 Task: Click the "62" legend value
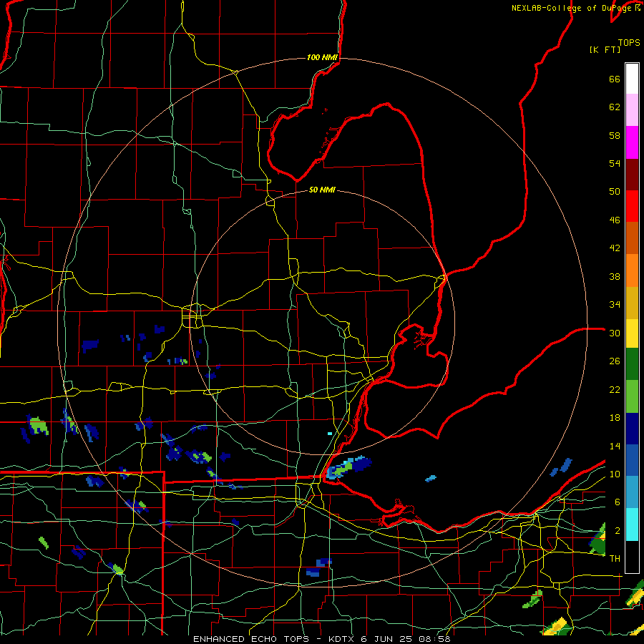(x=615, y=107)
